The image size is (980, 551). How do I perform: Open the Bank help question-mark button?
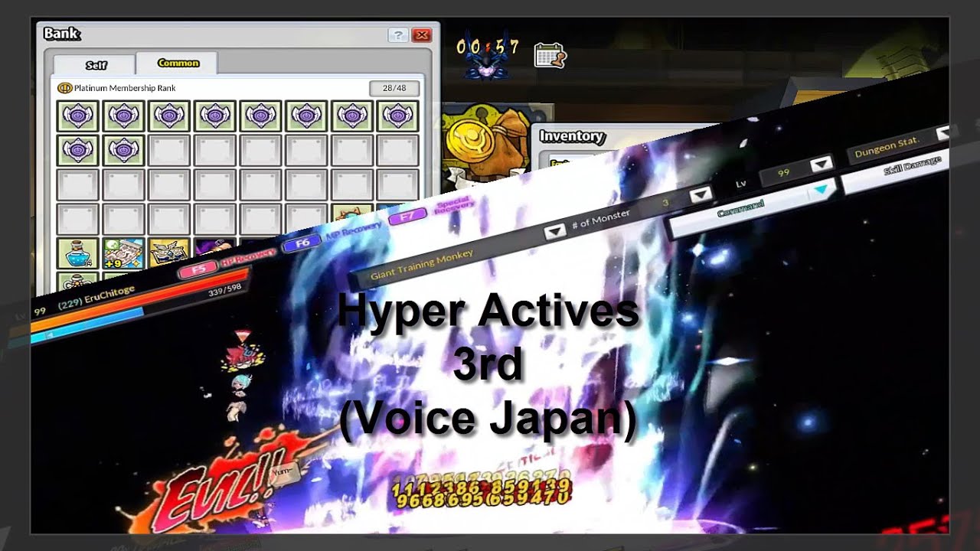click(397, 35)
